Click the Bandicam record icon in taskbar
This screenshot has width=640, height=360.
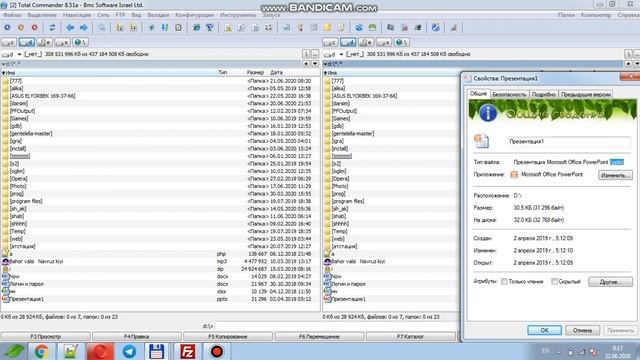[x=217, y=351]
